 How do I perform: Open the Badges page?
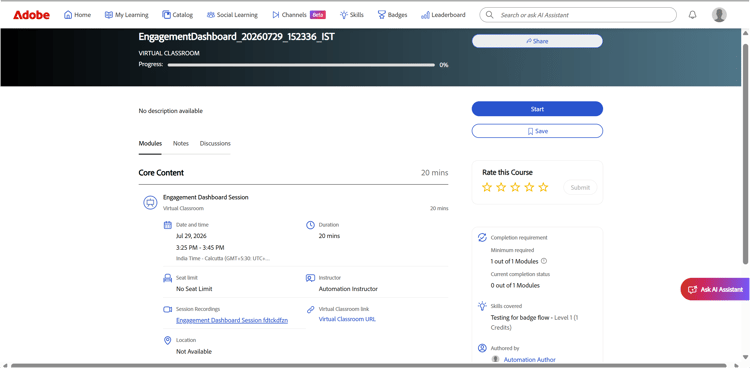click(x=392, y=15)
